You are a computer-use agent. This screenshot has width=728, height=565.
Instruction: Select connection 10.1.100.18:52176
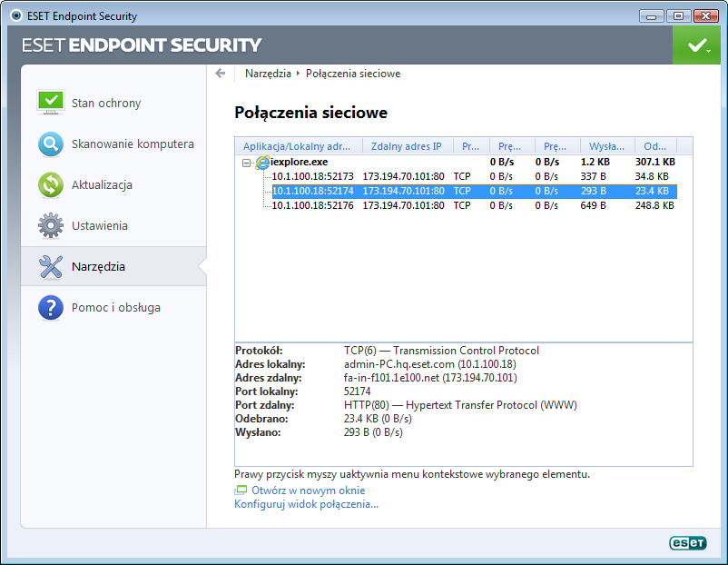(474, 205)
